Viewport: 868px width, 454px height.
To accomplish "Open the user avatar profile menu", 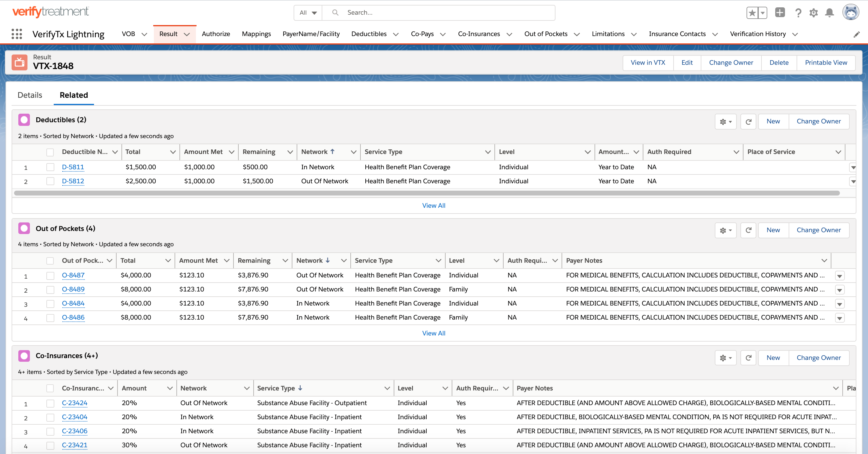I will [x=851, y=13].
